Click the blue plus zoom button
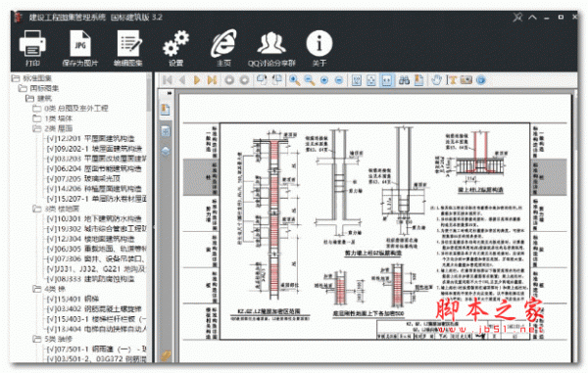Screen dimensions: 588x373 pos(324,80)
